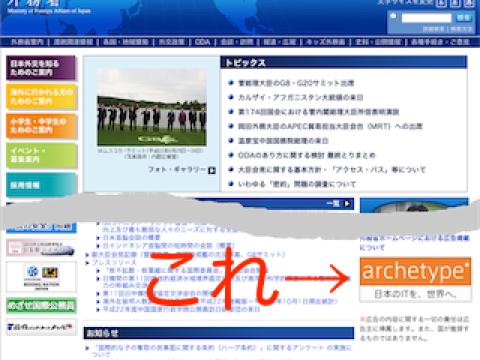Open topic 温家宝中国国務院総理の来日
The height and width of the screenshot is (360, 480).
click(283, 141)
